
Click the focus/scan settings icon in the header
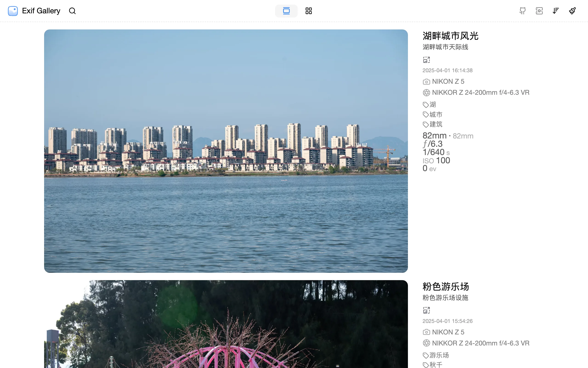tap(539, 11)
